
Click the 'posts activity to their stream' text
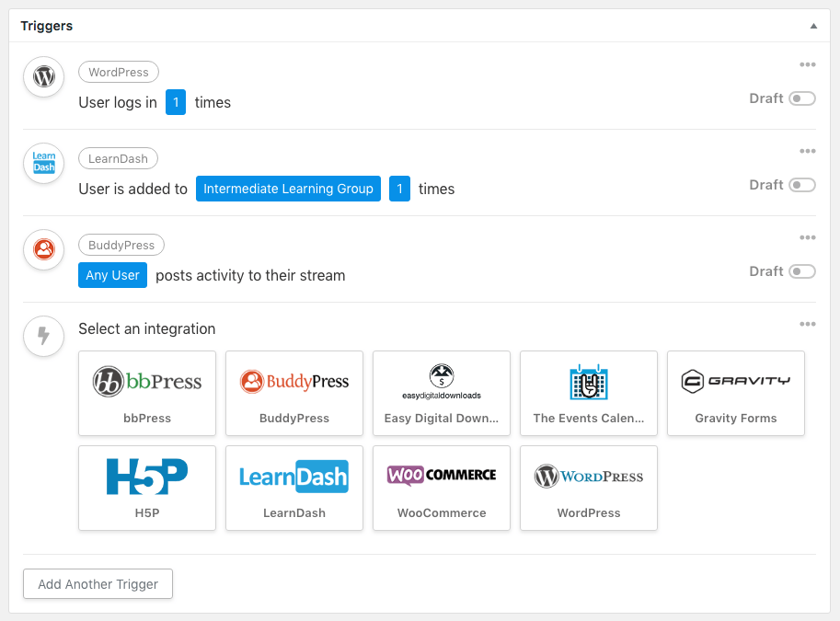click(x=250, y=275)
